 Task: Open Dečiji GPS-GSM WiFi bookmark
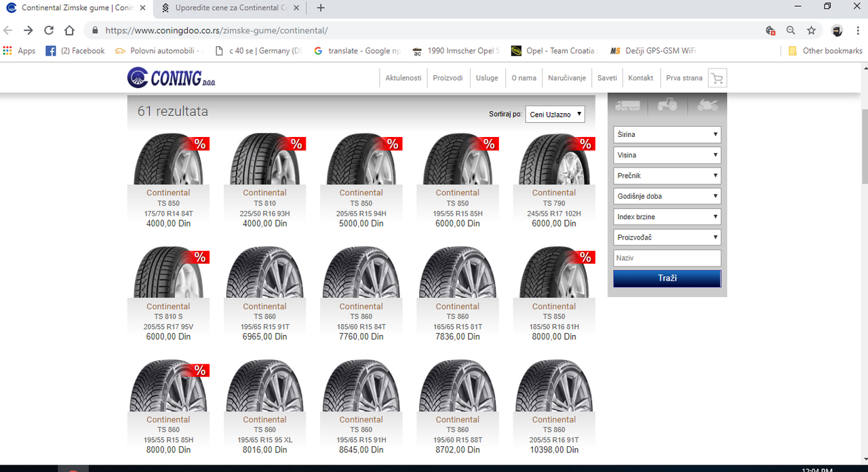pos(653,51)
